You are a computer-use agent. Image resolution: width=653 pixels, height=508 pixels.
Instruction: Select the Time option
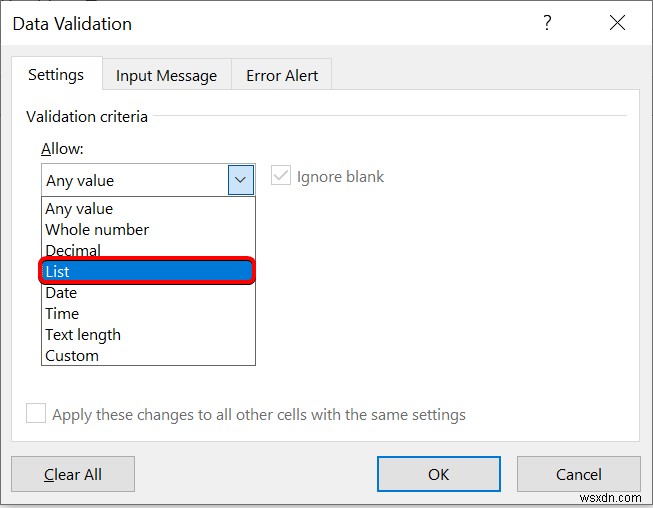point(148,314)
